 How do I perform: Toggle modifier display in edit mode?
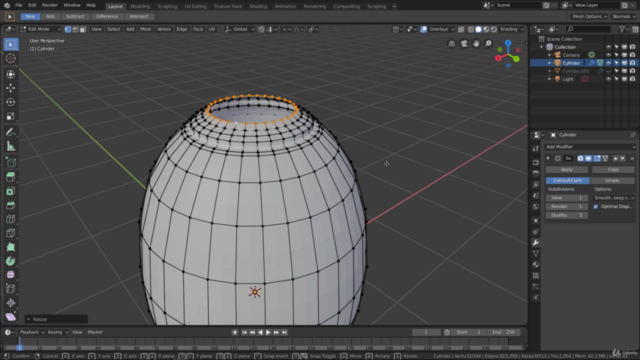[x=597, y=158]
